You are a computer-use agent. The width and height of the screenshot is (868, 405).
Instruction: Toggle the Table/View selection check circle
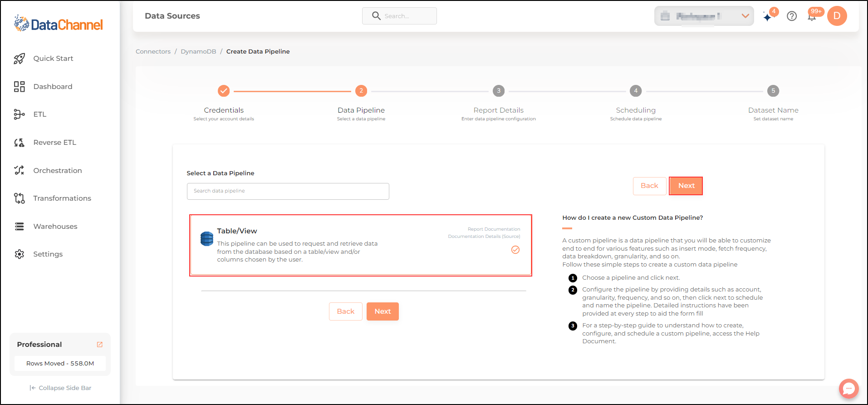tap(515, 250)
